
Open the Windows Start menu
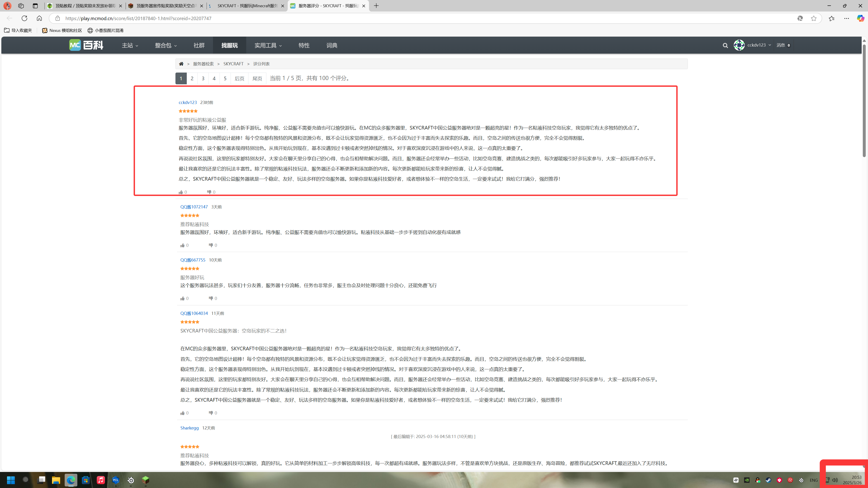point(11,480)
